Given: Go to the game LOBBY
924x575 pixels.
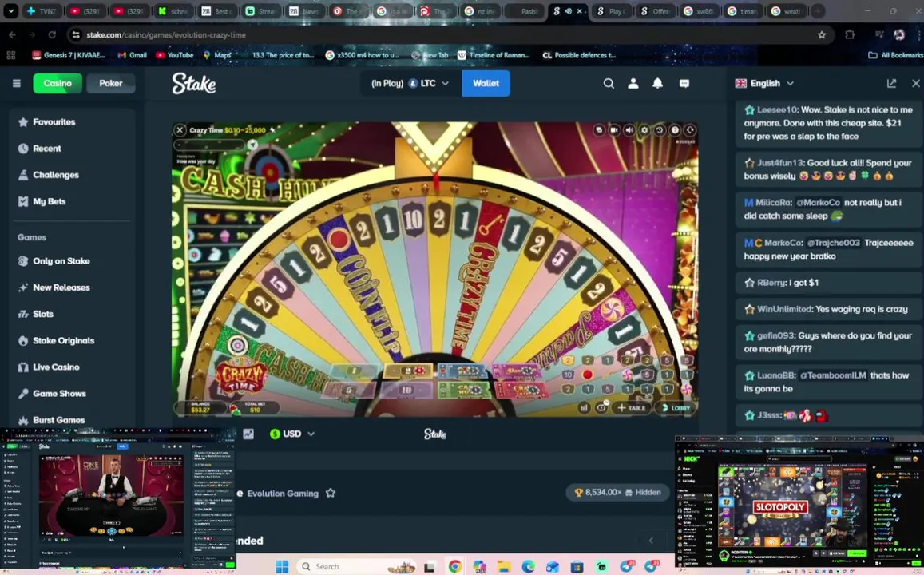Looking at the screenshot, I should [676, 407].
